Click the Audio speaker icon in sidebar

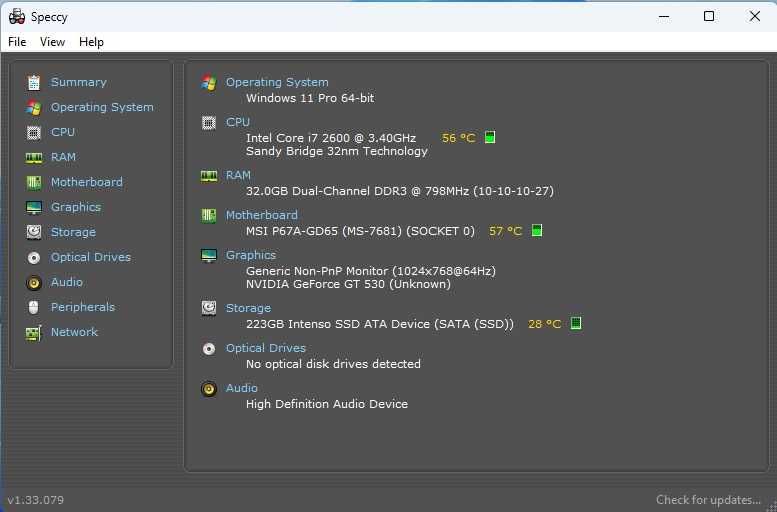pyautogui.click(x=34, y=283)
